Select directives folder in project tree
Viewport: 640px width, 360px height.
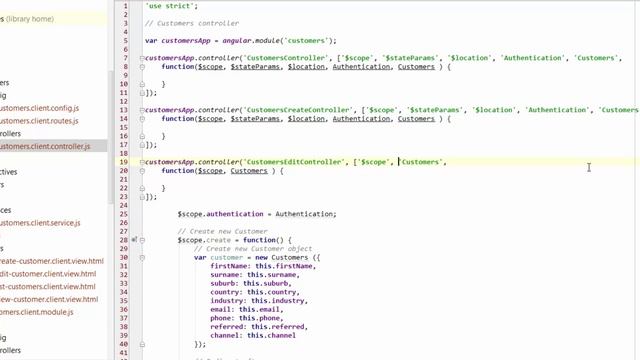[9, 172]
